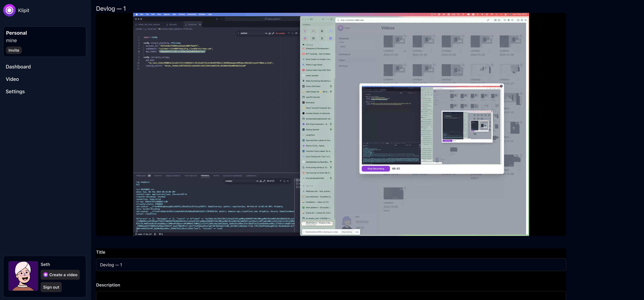In the video, click the git sync 0↓ 2↑ indicator
The height and width of the screenshot is (300, 644).
click(x=148, y=234)
